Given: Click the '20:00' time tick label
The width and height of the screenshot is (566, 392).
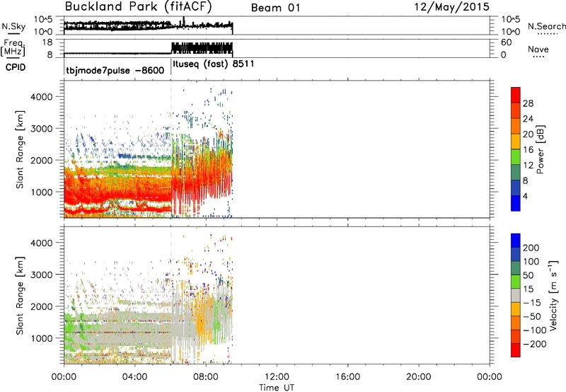Looking at the screenshot, I should pyautogui.click(x=418, y=377).
